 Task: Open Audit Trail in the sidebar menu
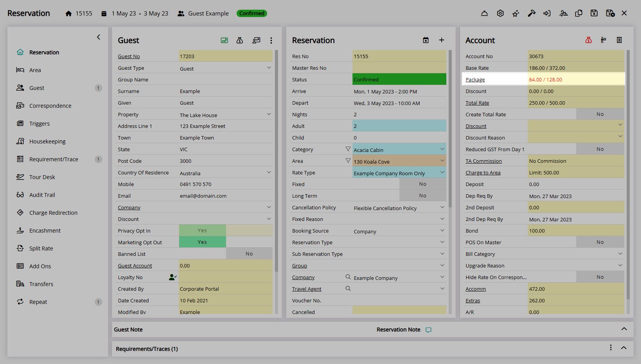pos(42,195)
